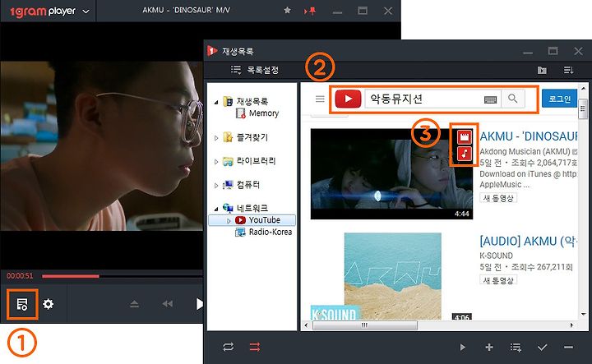Viewport: 592px width, 364px height.
Task: Open the on-screen keyboard icon in search
Action: click(490, 99)
